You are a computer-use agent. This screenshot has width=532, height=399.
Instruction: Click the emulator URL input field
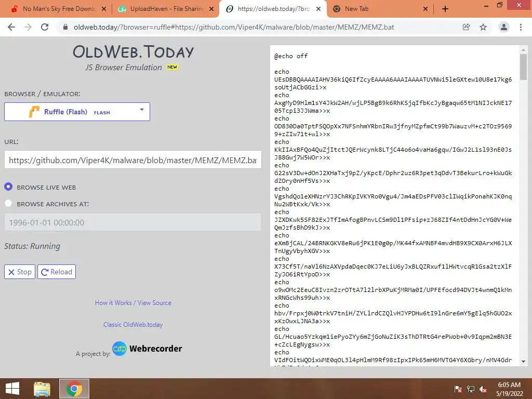[x=132, y=160]
